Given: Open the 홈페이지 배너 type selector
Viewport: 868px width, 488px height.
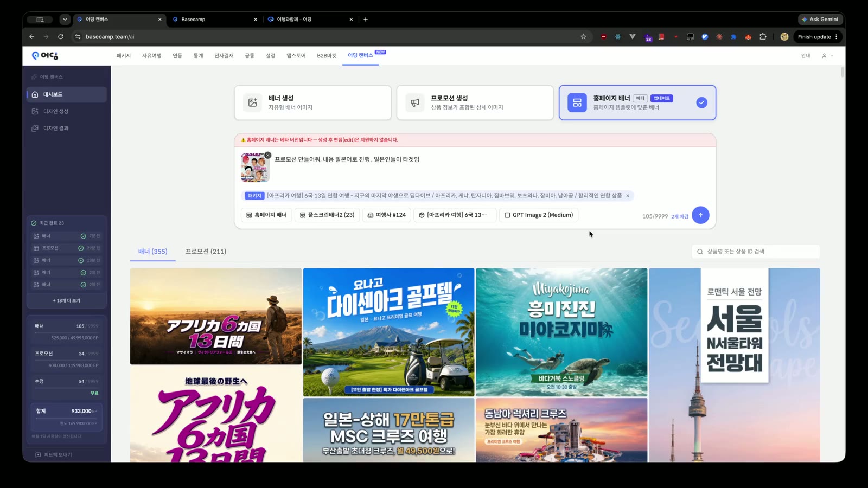Looking at the screenshot, I should [x=266, y=215].
